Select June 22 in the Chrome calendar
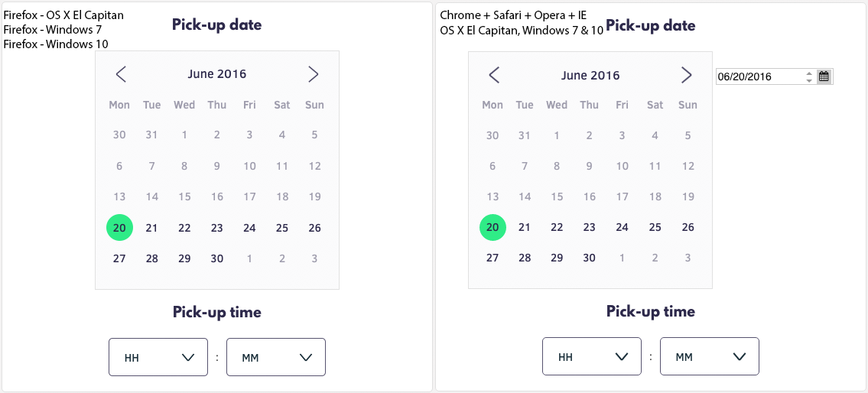The width and height of the screenshot is (868, 393). point(557,227)
